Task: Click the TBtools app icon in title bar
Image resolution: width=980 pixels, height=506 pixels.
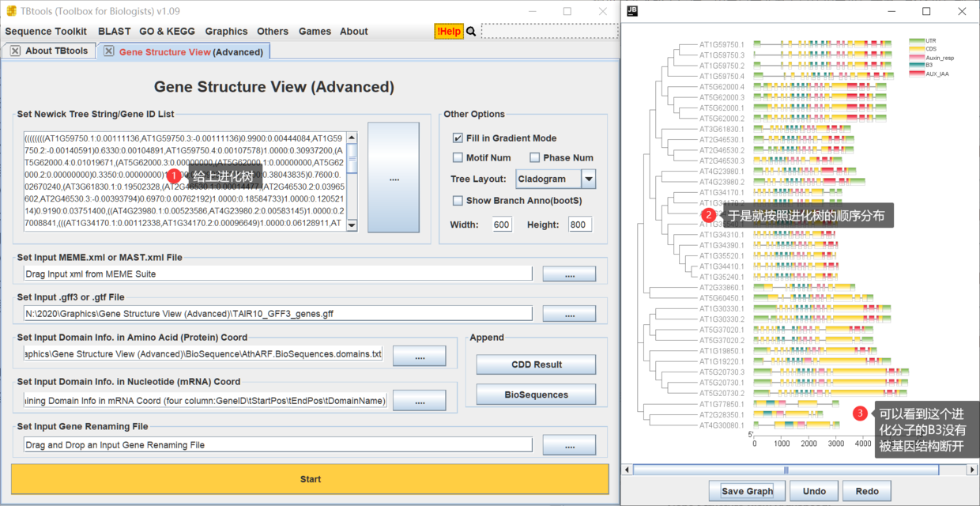Action: pos(11,11)
